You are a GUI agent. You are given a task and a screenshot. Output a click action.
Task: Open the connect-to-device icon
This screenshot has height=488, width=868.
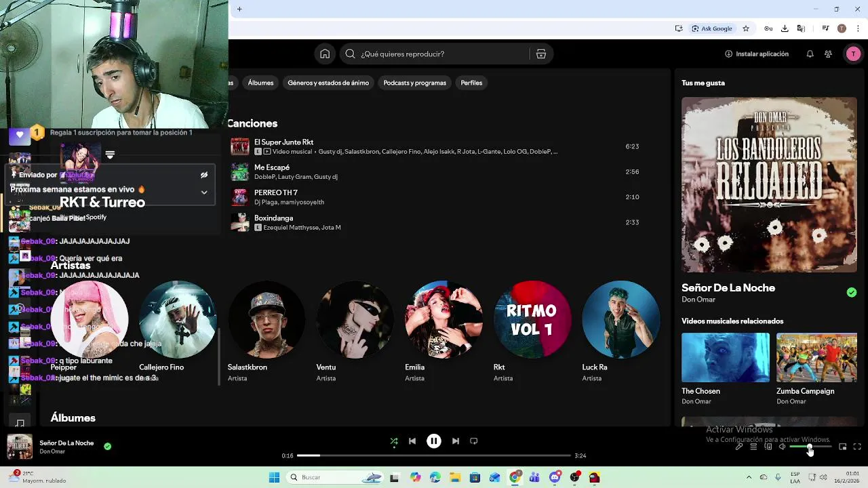click(x=768, y=447)
